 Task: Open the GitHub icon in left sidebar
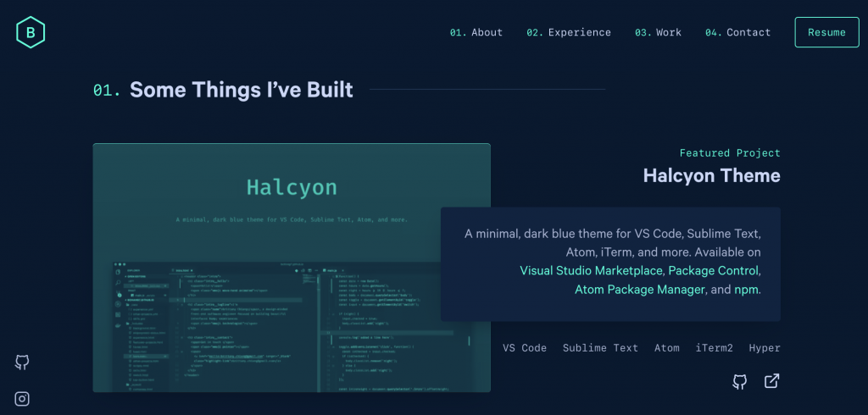click(x=23, y=362)
